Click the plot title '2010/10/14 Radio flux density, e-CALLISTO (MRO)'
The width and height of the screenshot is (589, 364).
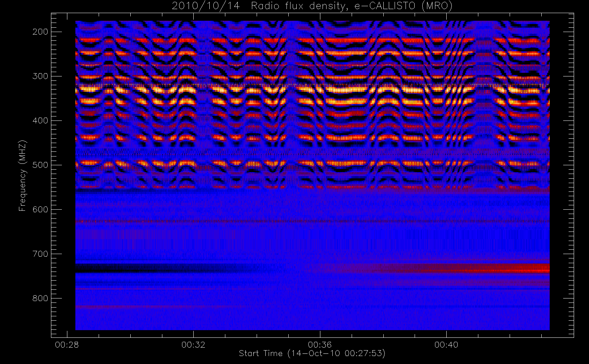click(x=312, y=6)
